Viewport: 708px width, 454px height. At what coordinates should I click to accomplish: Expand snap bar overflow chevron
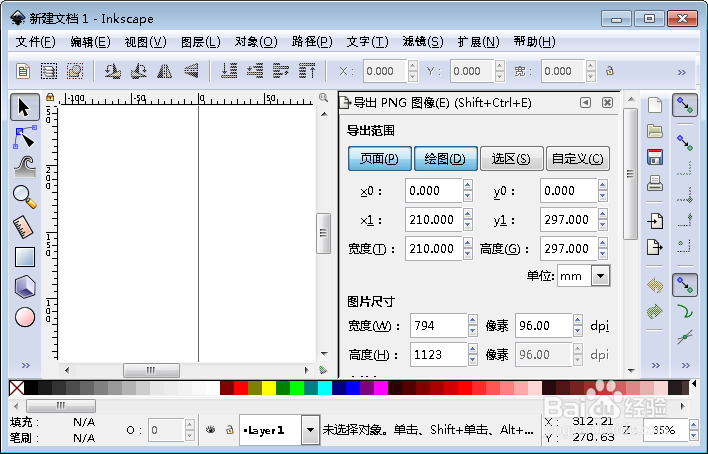click(x=685, y=365)
